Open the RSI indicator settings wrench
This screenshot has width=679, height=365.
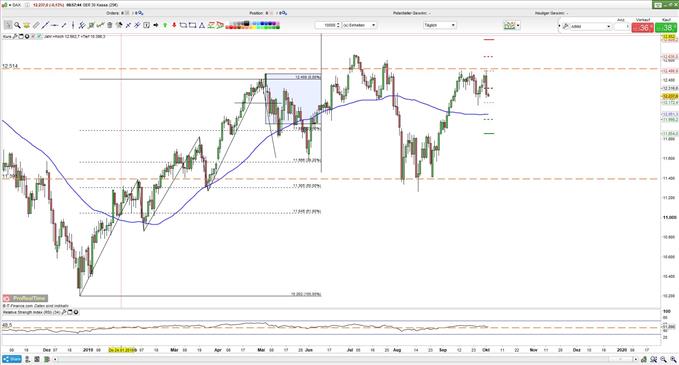tap(64, 312)
